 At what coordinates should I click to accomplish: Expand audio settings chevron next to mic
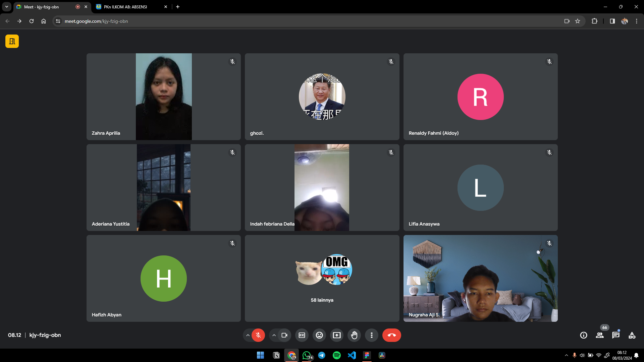click(x=248, y=335)
